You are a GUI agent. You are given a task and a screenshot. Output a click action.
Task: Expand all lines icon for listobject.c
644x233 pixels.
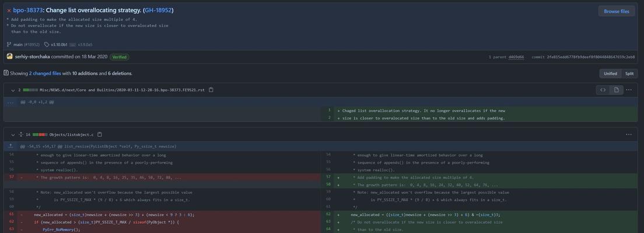(21, 135)
